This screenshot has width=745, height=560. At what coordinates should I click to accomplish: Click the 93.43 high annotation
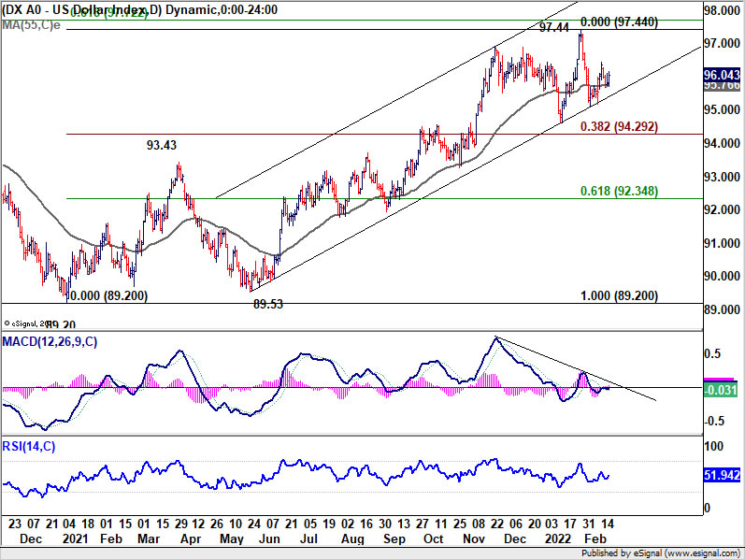(x=162, y=145)
